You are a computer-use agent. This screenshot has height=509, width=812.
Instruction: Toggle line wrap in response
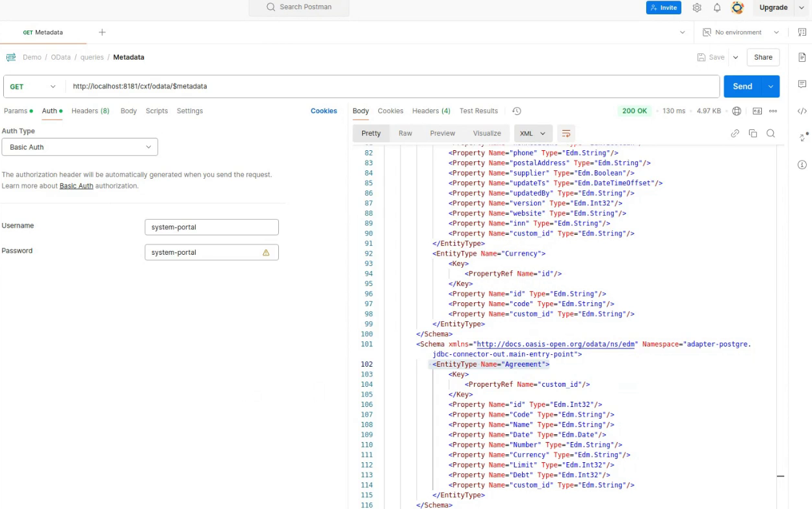point(566,133)
